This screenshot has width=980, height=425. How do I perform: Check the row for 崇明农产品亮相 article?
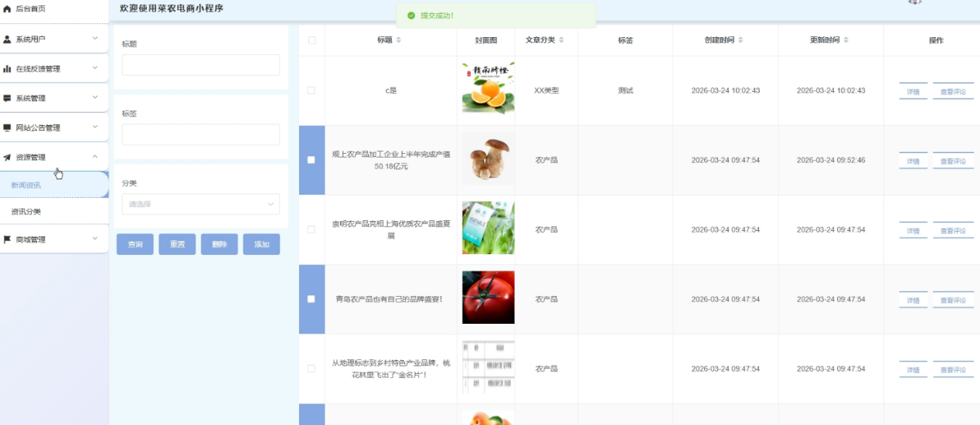(311, 229)
